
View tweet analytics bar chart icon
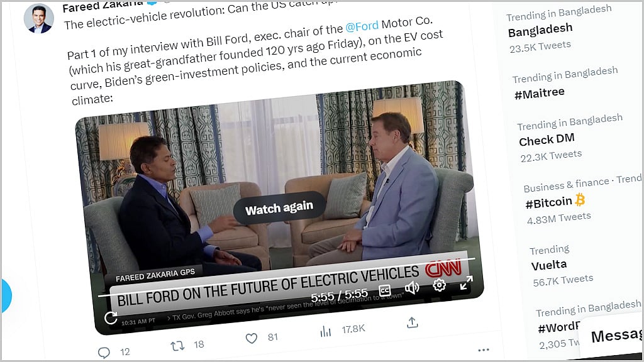(325, 331)
